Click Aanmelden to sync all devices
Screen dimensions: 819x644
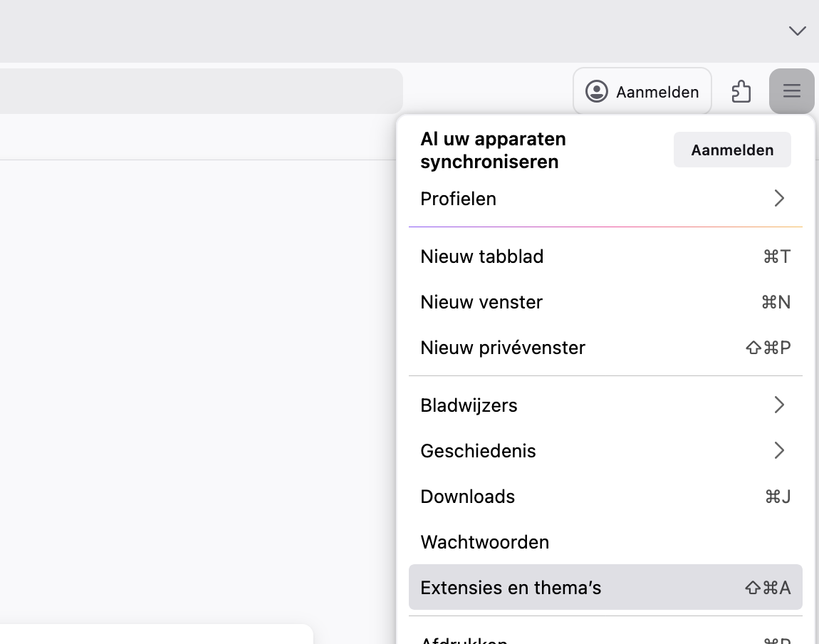(731, 150)
